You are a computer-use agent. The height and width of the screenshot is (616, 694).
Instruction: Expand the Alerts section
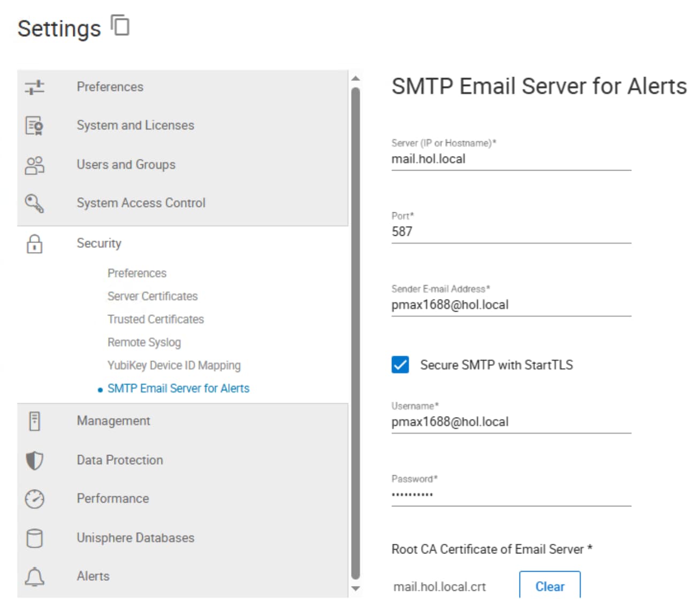183,577
